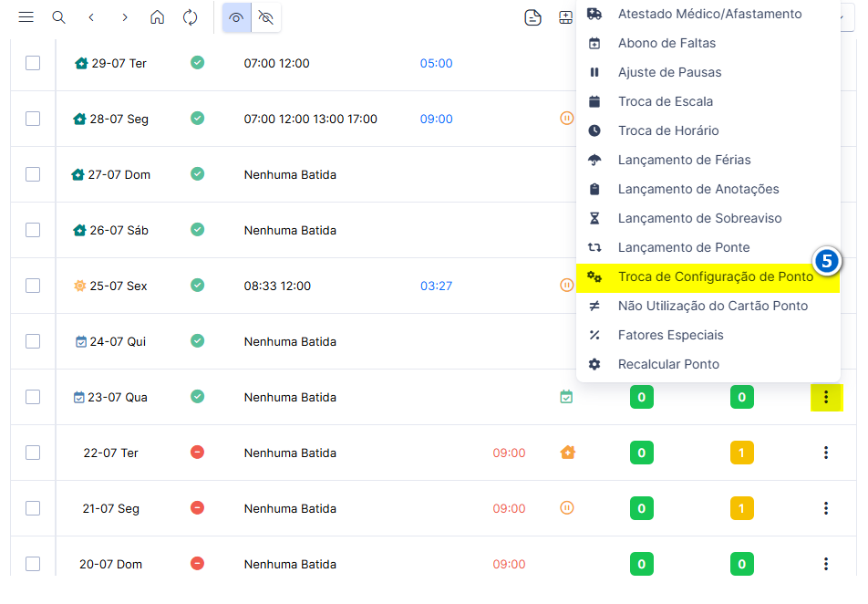Screen dimensions: 868x604
Task: Open three-dot menu for 22-07 Ter
Action: coord(826,453)
